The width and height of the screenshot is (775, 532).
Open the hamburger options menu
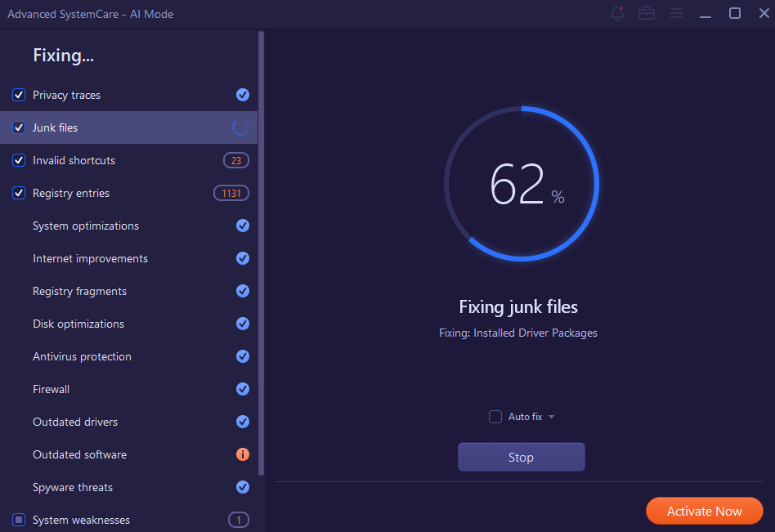[676, 13]
